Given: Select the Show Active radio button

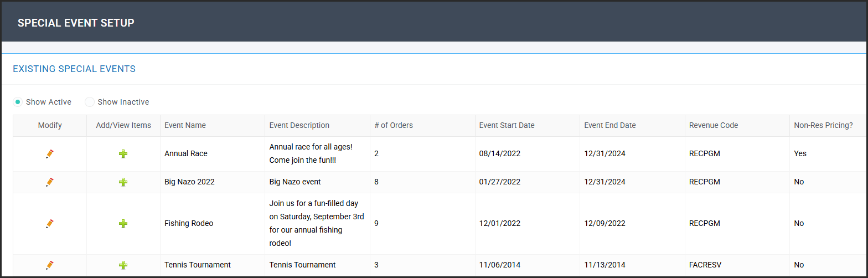Looking at the screenshot, I should (18, 102).
